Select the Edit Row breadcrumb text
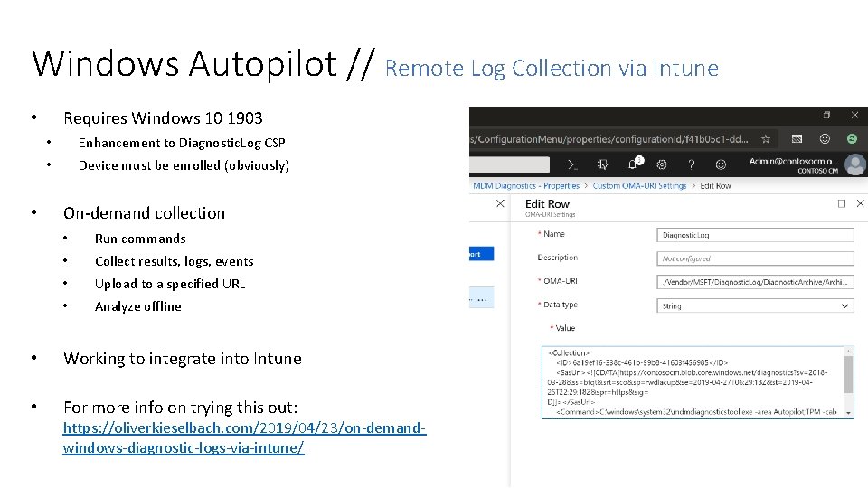The image size is (868, 488). (715, 186)
